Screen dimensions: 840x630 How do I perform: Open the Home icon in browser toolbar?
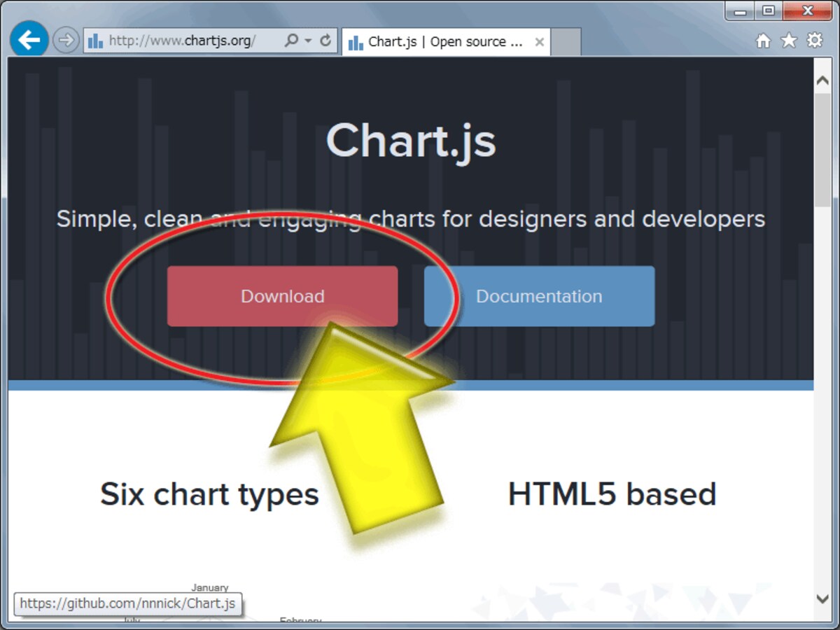tap(763, 41)
